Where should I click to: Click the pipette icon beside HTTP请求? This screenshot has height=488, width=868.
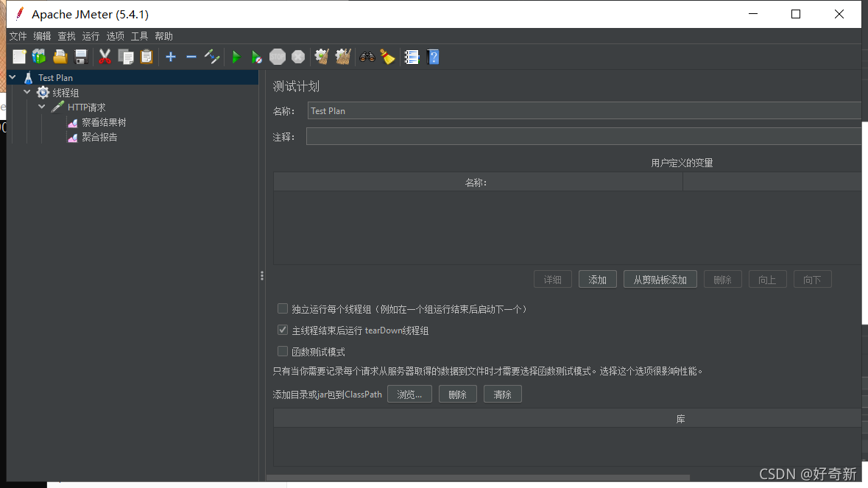(57, 107)
